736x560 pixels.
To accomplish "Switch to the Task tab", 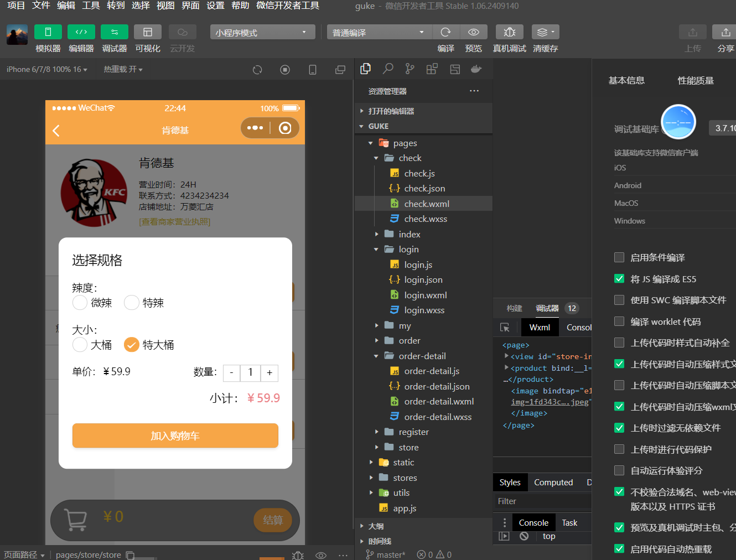I will pos(569,522).
